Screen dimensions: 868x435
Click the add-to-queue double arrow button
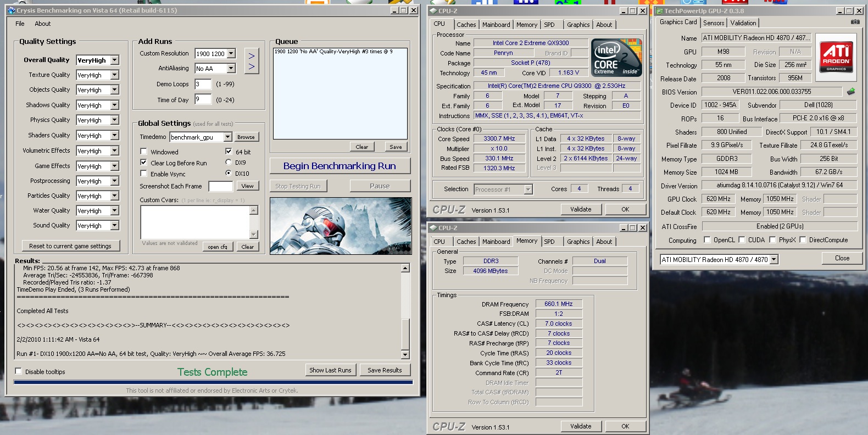tap(251, 61)
